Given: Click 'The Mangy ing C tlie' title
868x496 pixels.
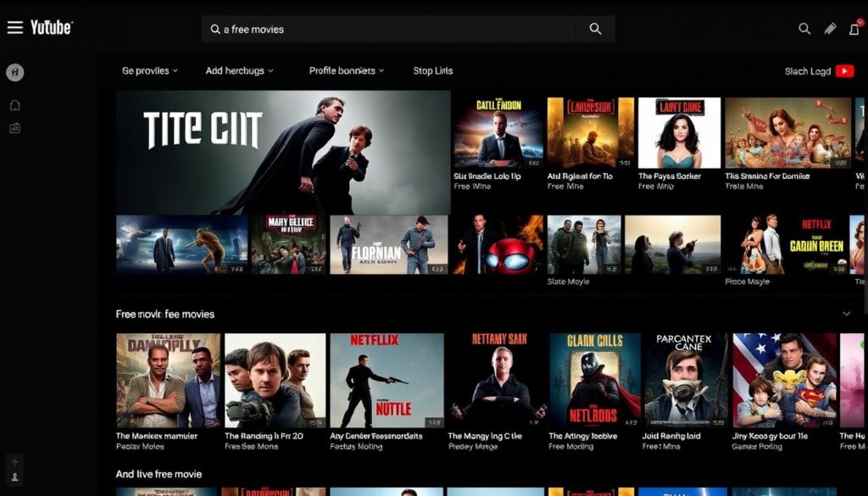Looking at the screenshot, I should 485,436.
